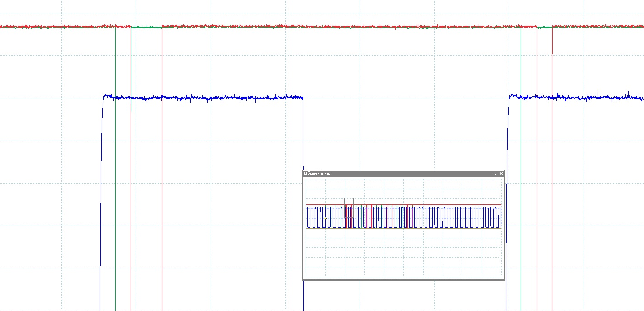This screenshot has height=311, width=644.
Task: Click the short green-only segment at the top right
Action: [x=544, y=27]
